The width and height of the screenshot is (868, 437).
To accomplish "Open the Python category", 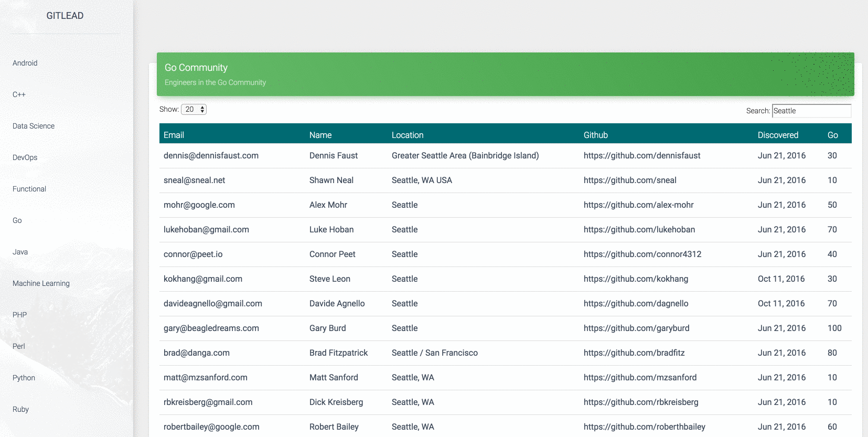I will click(24, 378).
